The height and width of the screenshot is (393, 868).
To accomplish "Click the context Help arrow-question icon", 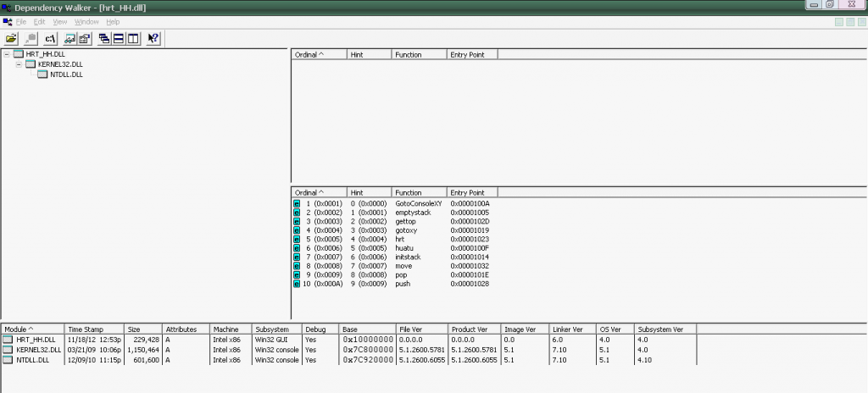I will click(x=153, y=39).
